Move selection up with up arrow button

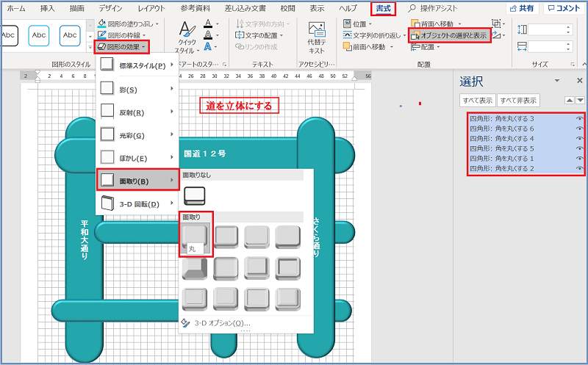(569, 100)
